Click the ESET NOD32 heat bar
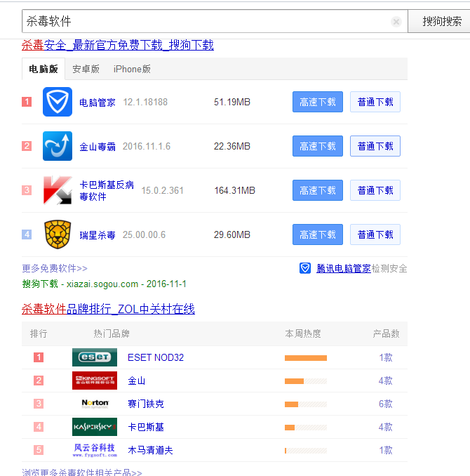Screen dimensions: 470x476 [306, 358]
